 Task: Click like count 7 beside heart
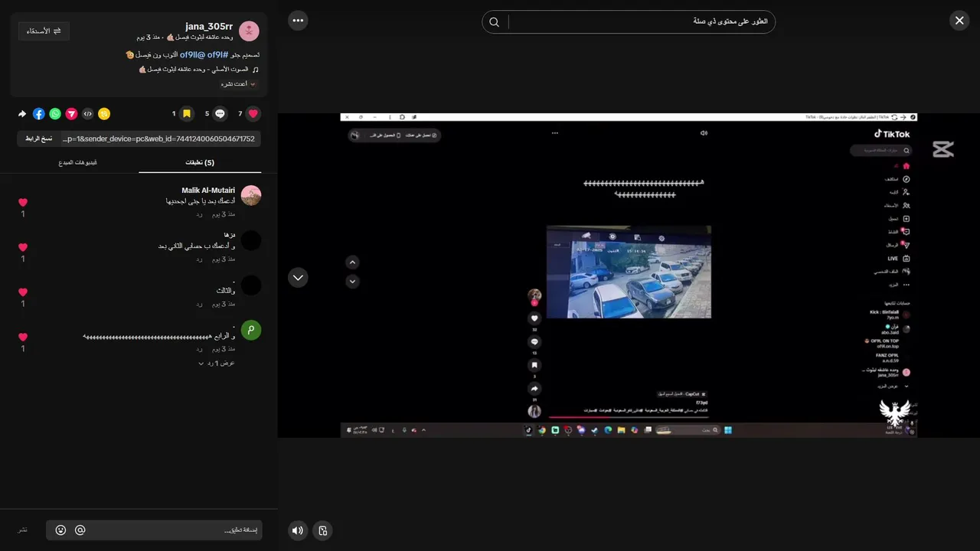point(240,114)
